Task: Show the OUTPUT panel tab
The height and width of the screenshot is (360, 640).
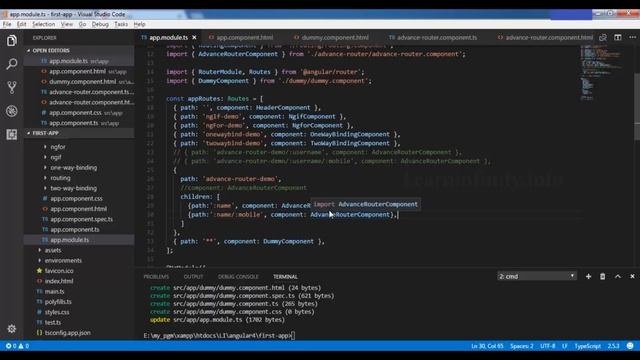Action: pyautogui.click(x=193, y=277)
